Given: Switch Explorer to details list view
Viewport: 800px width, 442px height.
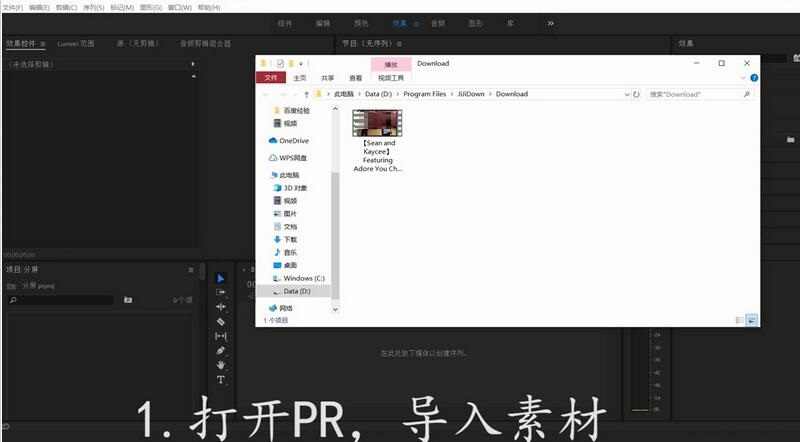Looking at the screenshot, I should (x=739, y=320).
